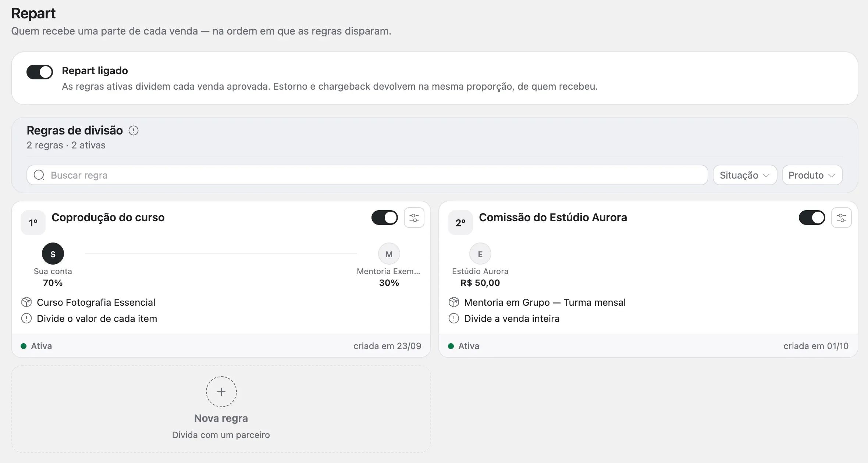Click the R$ 50,00 amount
868x463 pixels.
tap(480, 283)
